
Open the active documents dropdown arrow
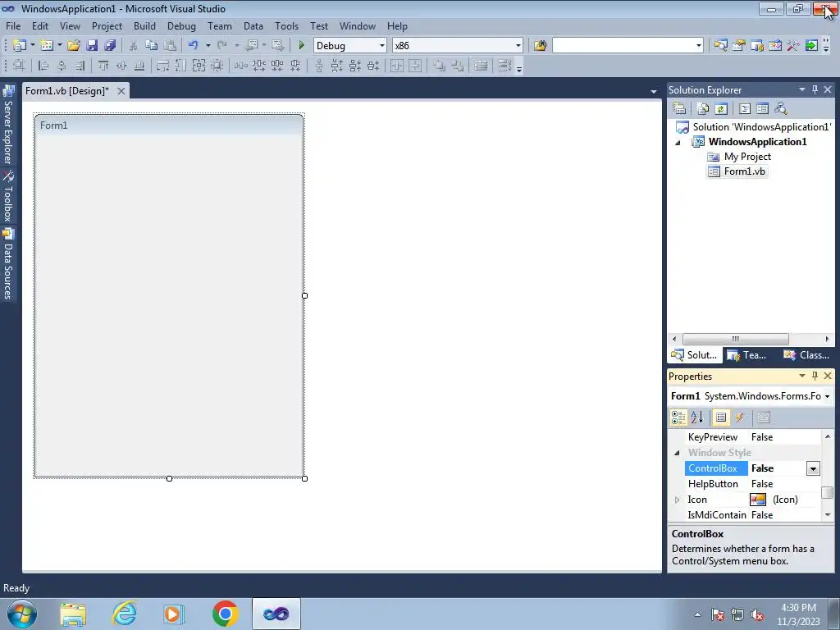coord(653,92)
